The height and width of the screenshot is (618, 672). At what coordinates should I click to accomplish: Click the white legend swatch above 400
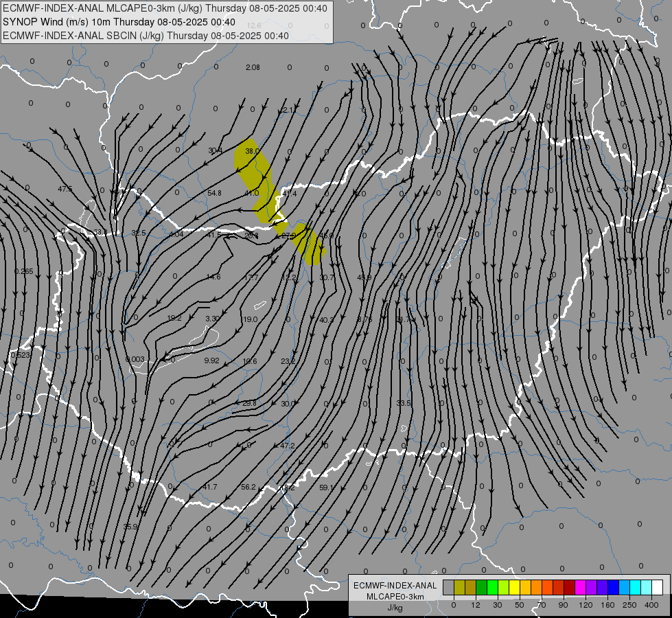click(x=657, y=587)
